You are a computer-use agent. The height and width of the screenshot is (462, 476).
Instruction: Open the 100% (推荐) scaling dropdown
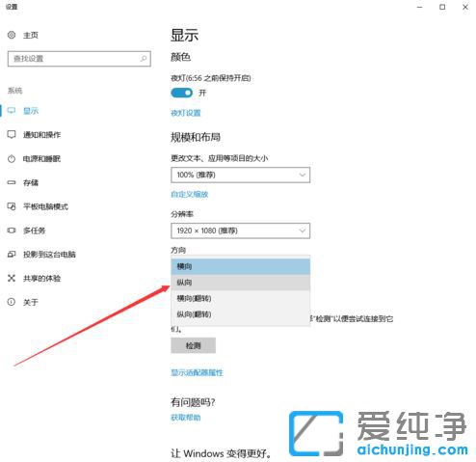[240, 175]
